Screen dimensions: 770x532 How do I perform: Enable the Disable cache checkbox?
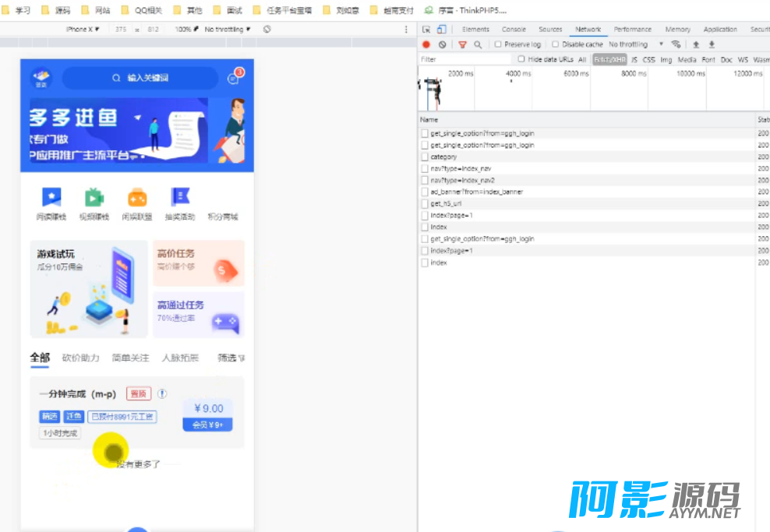(556, 44)
